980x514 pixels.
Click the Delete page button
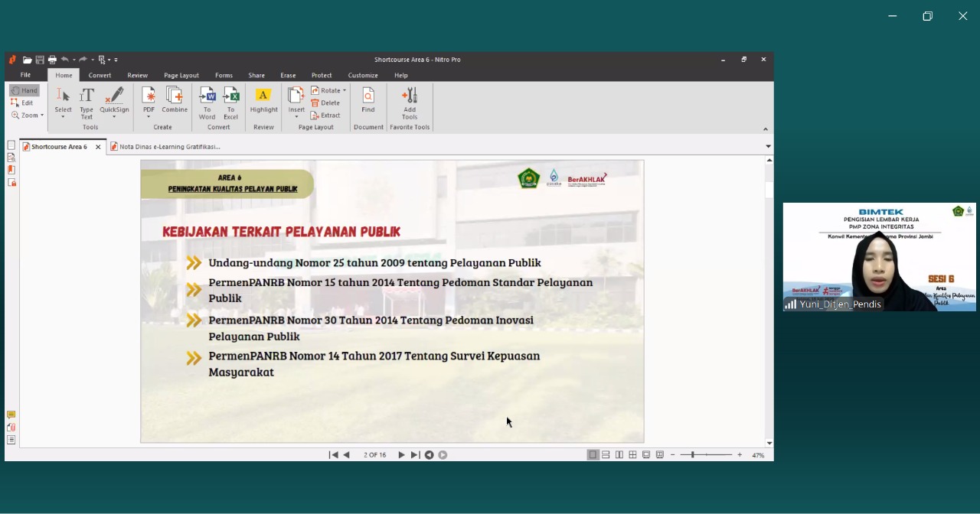(325, 102)
